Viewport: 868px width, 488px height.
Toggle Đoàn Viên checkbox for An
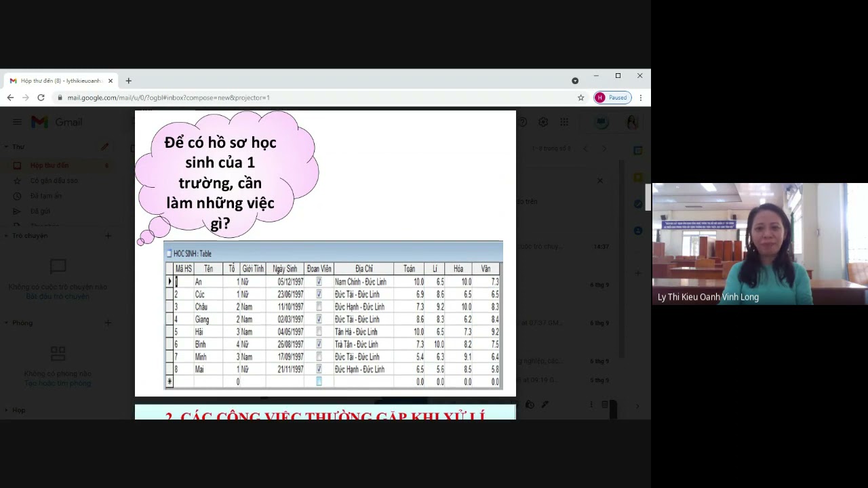319,281
